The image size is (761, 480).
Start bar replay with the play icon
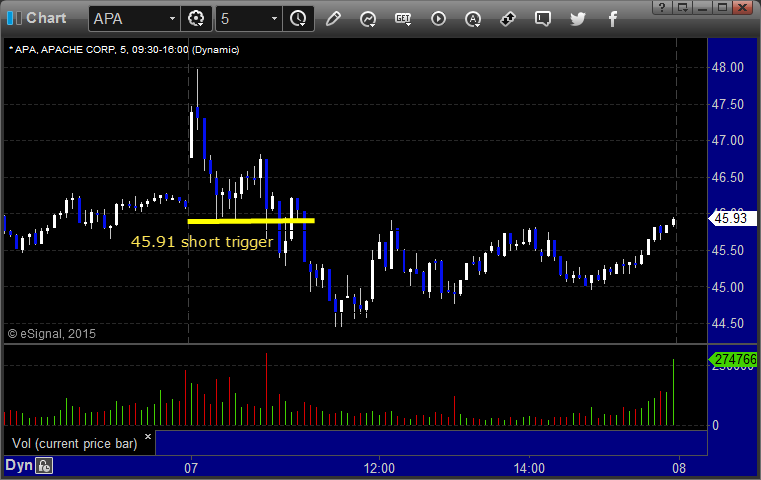point(438,19)
